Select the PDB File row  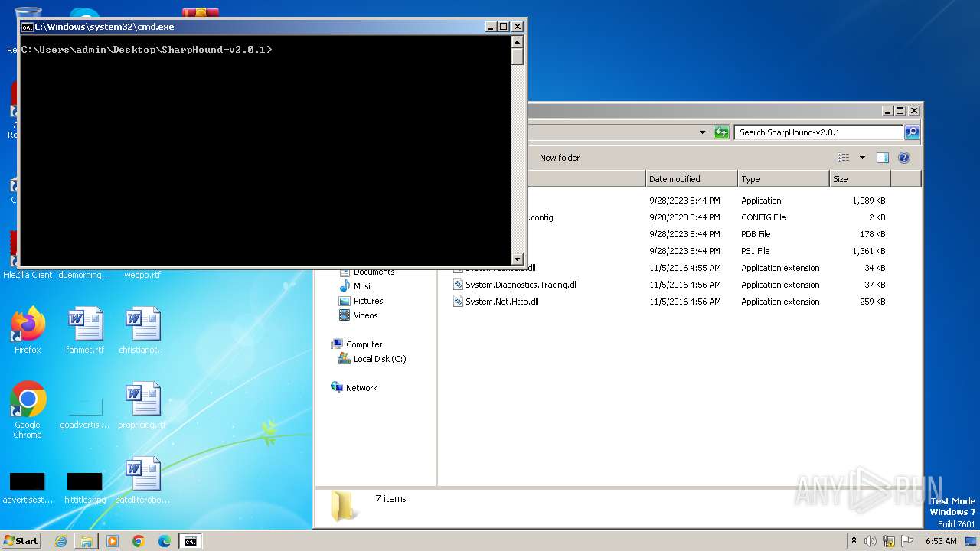708,234
